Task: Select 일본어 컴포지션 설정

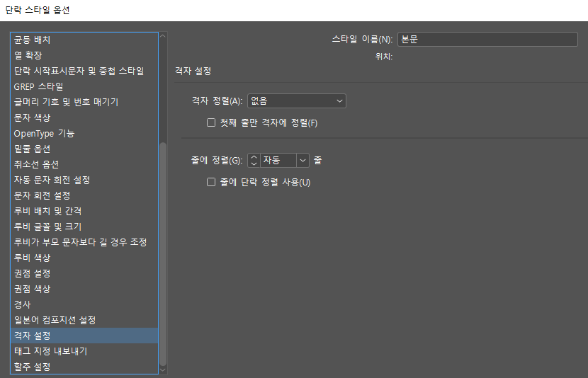Action: tap(84, 320)
